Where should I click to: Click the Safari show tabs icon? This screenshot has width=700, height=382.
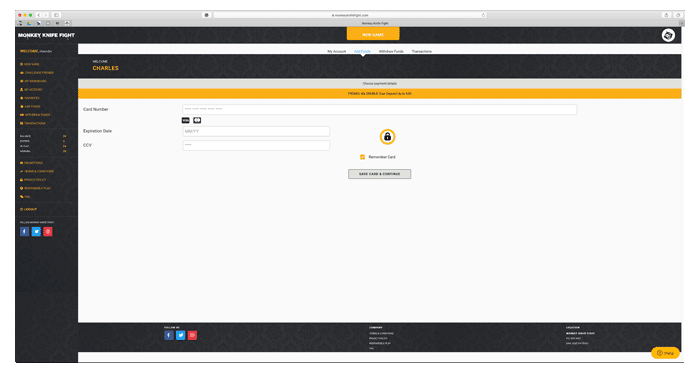click(x=678, y=15)
